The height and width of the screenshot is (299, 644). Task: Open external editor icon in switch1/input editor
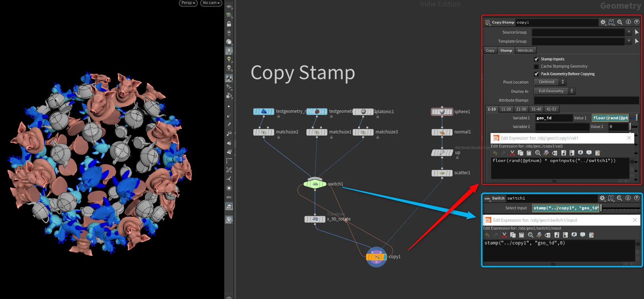click(592, 235)
